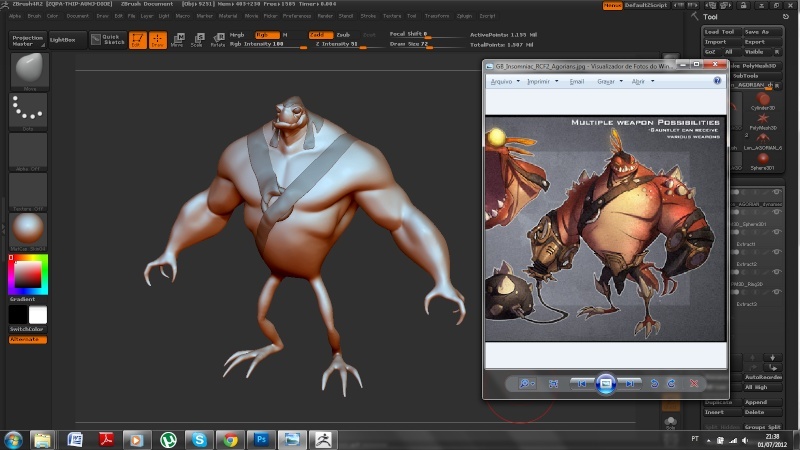The width and height of the screenshot is (800, 450).
Task: Activate the Edit mode button
Action: click(x=137, y=40)
